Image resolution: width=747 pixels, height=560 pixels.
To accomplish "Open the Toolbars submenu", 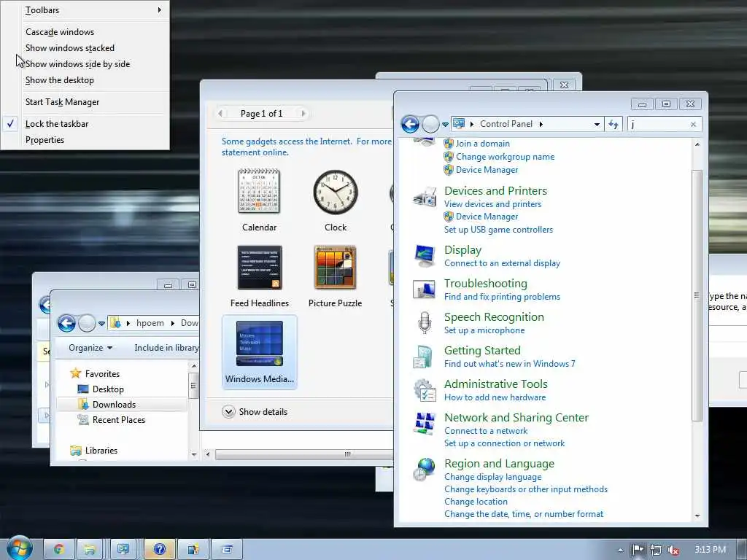I will pyautogui.click(x=93, y=10).
